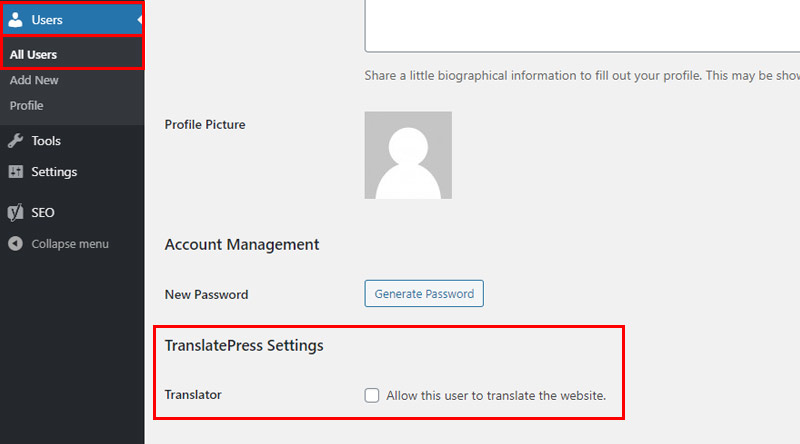Click the Tools wrench icon
The height and width of the screenshot is (444, 800).
[16, 140]
